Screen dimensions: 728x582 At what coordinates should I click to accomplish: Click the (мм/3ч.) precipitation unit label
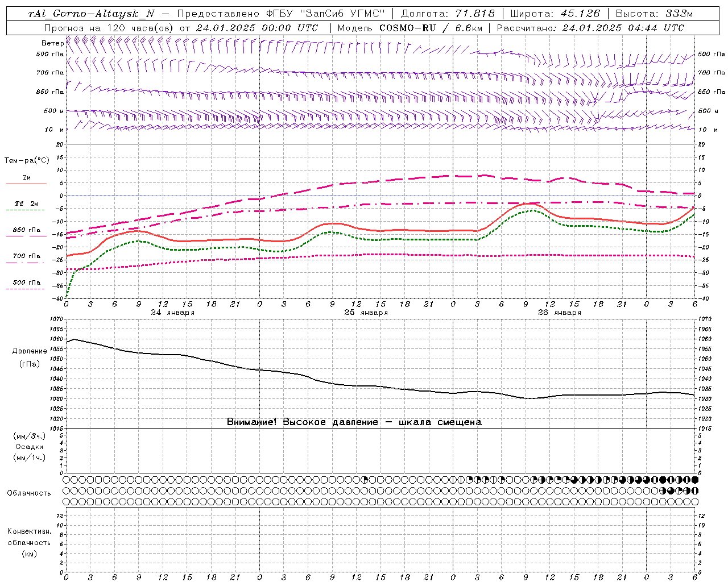click(x=30, y=436)
